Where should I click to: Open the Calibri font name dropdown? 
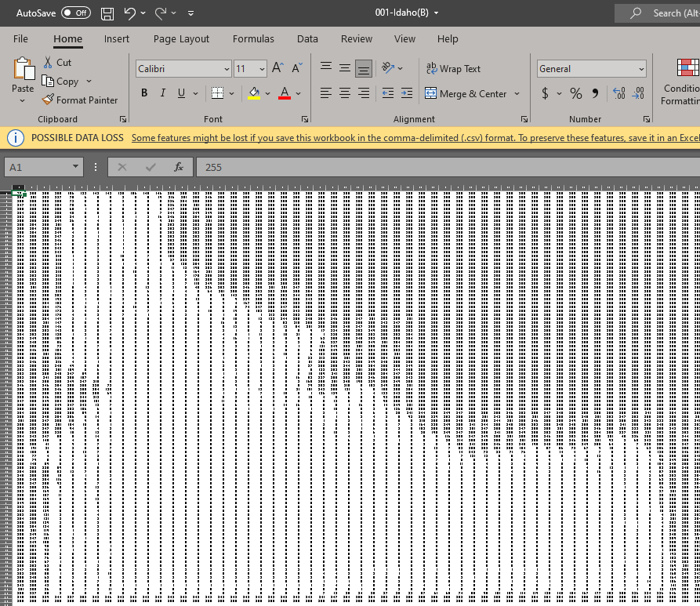227,69
